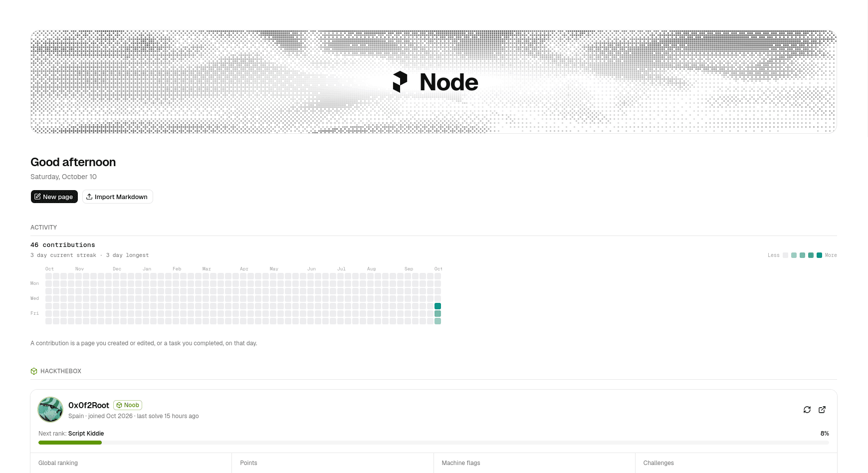Click the 0x0f2Root username
This screenshot has height=473, width=868.
point(89,405)
